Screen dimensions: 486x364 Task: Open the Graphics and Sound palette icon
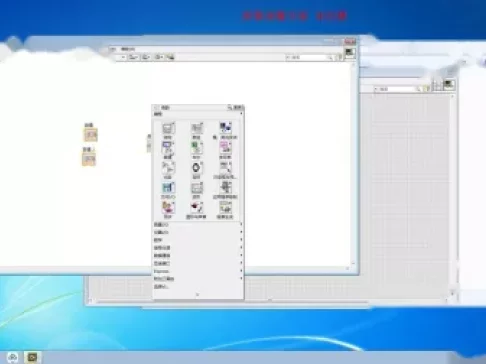197,208
